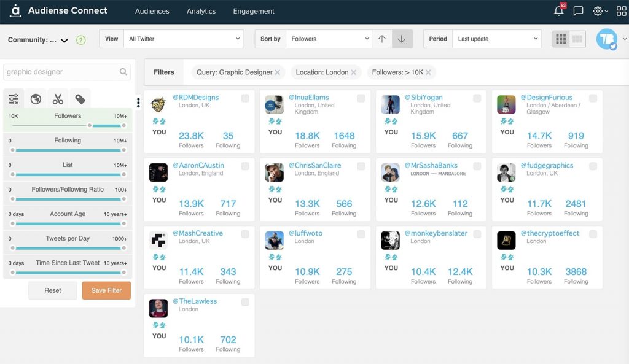Click the Followers slider minimum handle
This screenshot has width=629, height=364.
point(90,125)
